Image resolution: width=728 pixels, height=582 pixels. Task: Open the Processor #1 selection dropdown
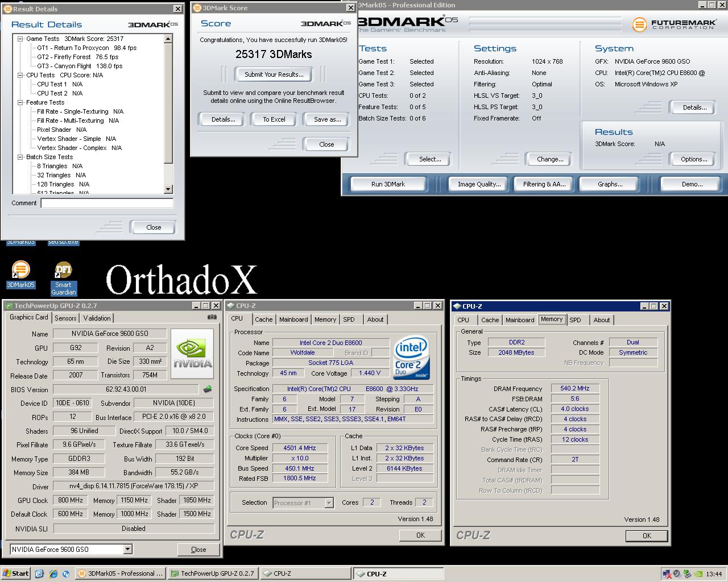329,502
